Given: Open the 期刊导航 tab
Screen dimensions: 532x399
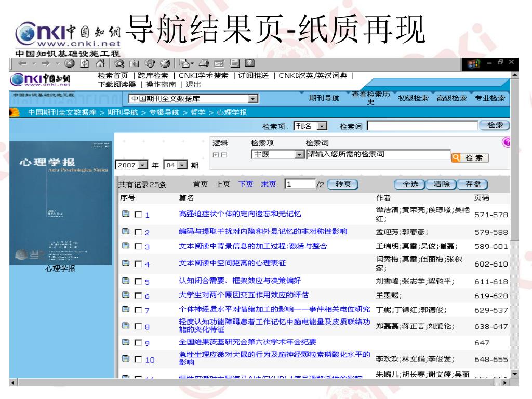Looking at the screenshot, I should pyautogui.click(x=324, y=98).
